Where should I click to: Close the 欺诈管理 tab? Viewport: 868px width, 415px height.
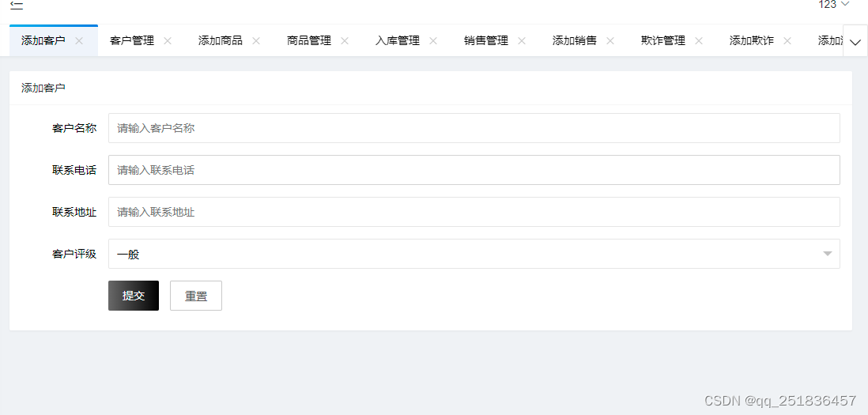click(x=699, y=40)
